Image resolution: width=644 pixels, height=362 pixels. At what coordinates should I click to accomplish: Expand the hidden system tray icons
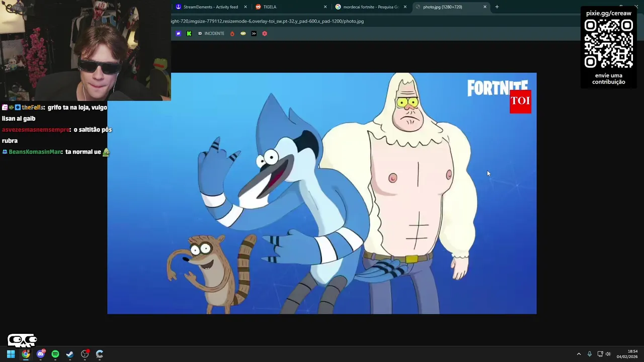pyautogui.click(x=579, y=354)
